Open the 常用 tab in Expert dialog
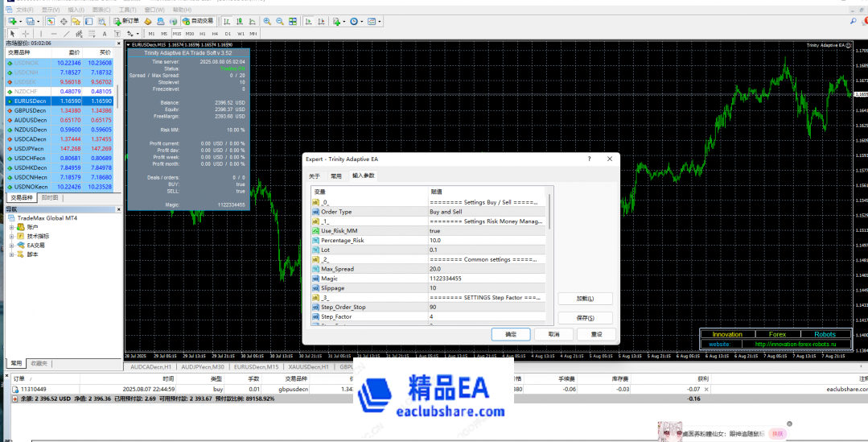This screenshot has height=442, width=868. (x=335, y=176)
